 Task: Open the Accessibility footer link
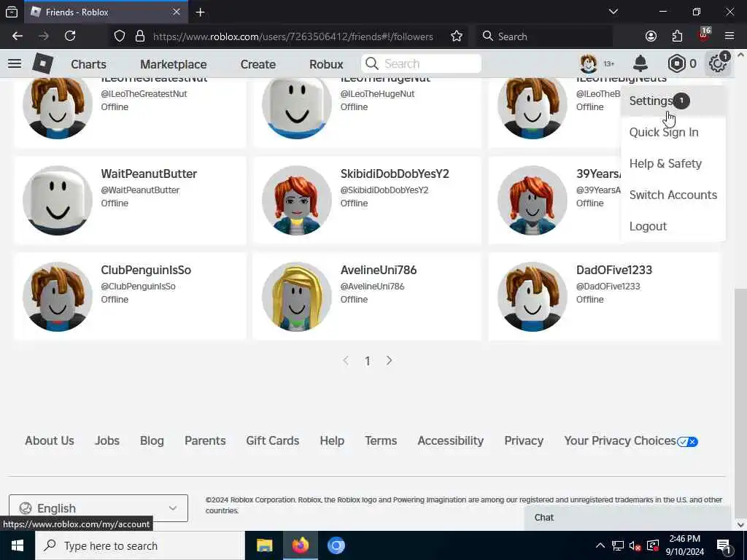tap(451, 440)
